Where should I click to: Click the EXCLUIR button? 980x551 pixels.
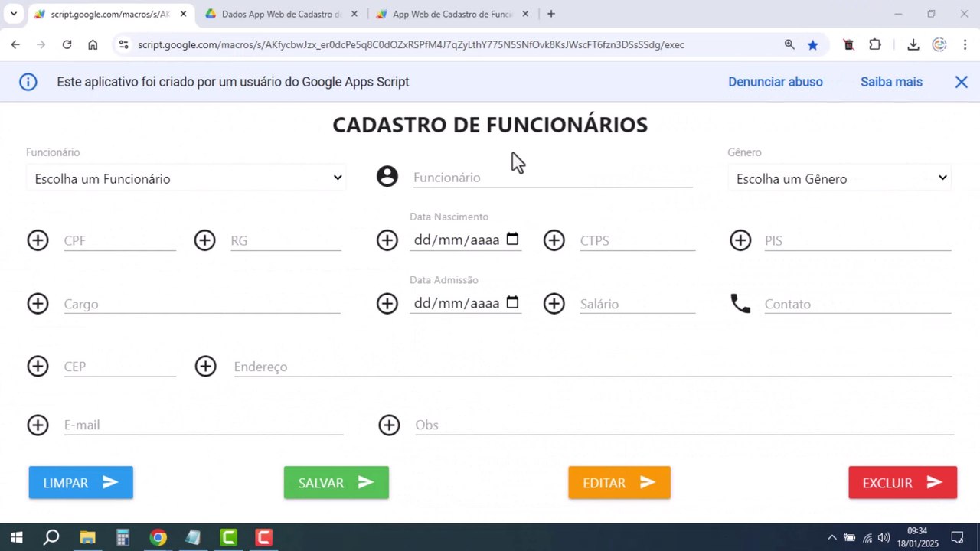pyautogui.click(x=903, y=483)
